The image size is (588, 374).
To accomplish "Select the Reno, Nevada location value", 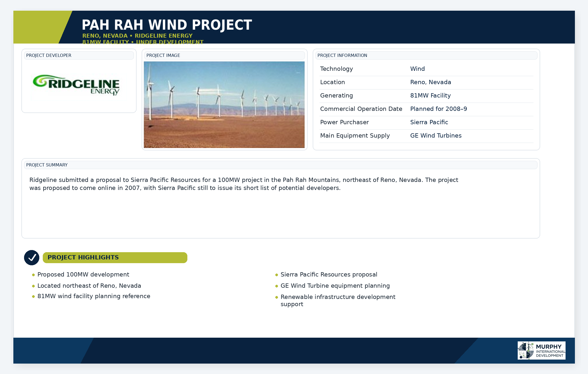I will [431, 82].
